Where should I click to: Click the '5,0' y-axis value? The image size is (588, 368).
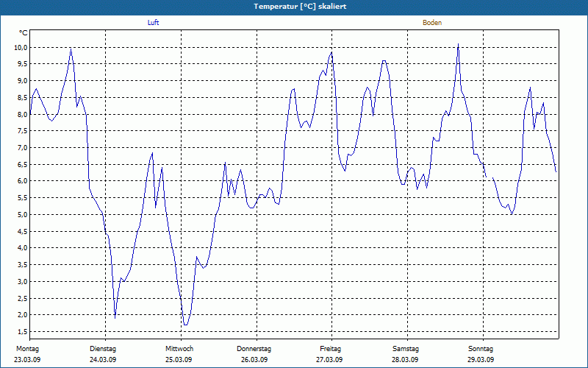click(23, 214)
